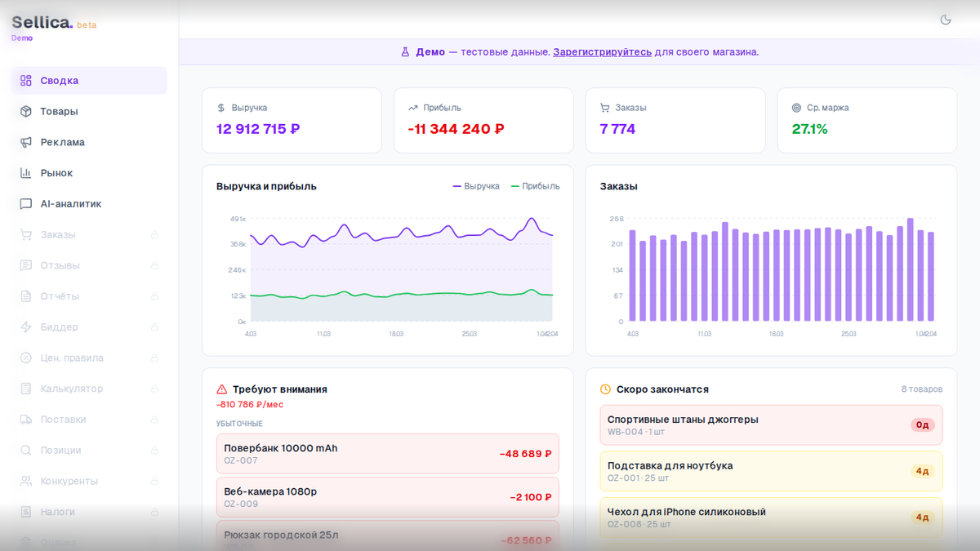Click the Товары box icon

tap(26, 112)
